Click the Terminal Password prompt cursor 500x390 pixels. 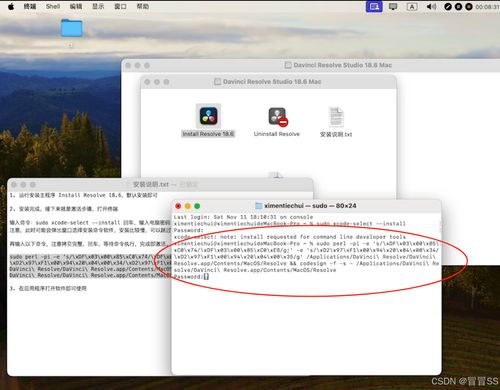coord(206,276)
